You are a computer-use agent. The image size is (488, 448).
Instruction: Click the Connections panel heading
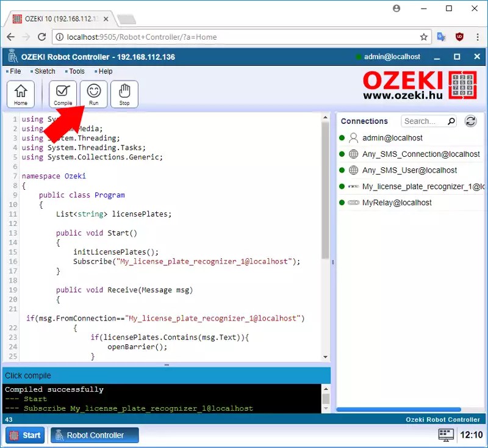click(364, 121)
